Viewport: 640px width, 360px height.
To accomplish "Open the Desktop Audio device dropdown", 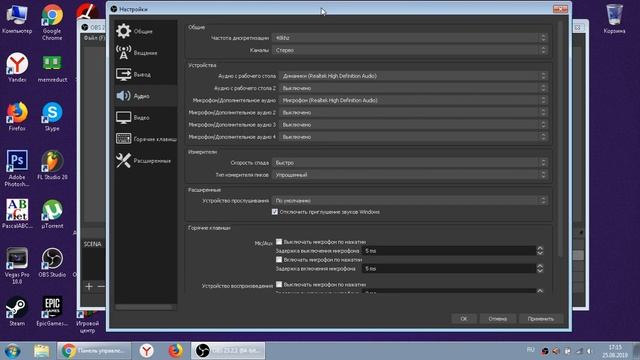I will (413, 76).
